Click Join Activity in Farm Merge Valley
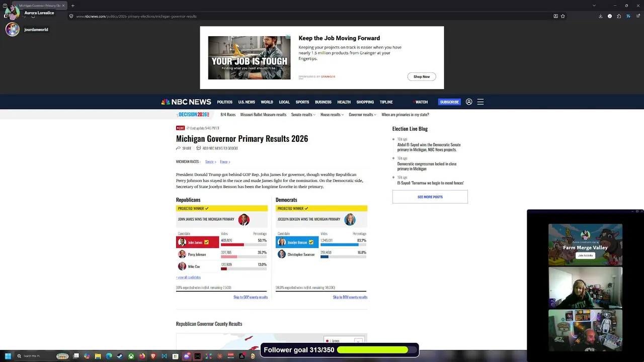The image size is (644, 362). point(586,255)
